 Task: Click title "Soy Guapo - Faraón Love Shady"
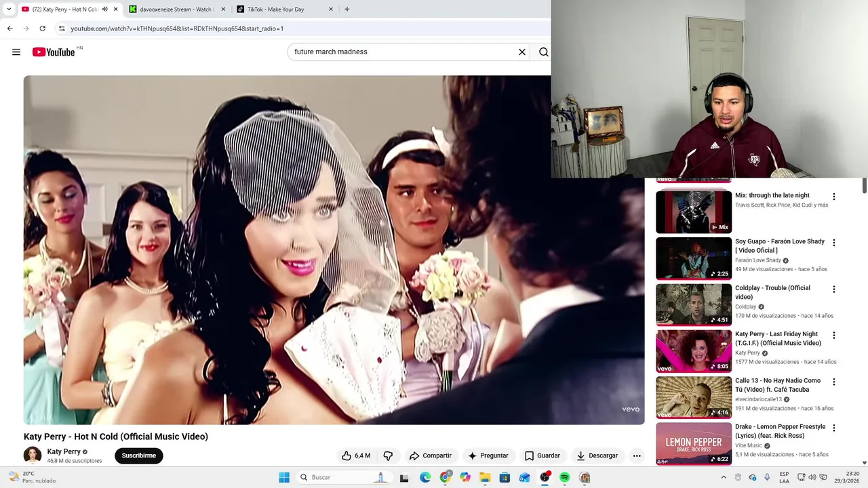(780, 246)
